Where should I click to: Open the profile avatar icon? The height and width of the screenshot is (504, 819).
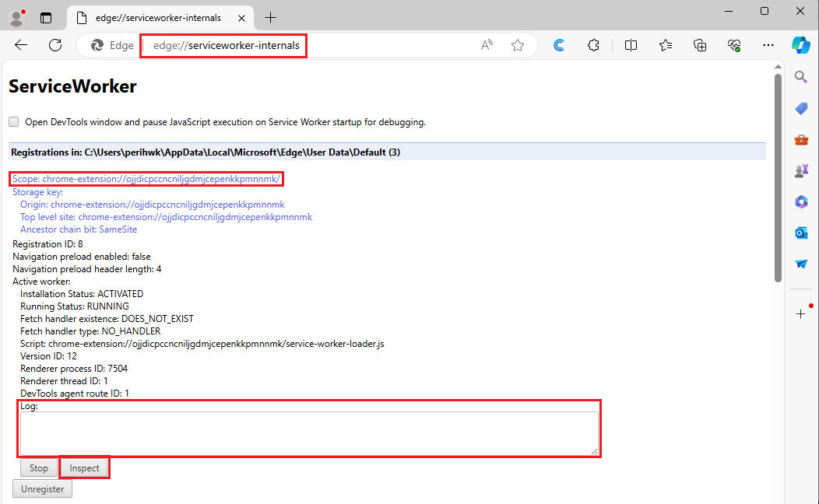16,18
